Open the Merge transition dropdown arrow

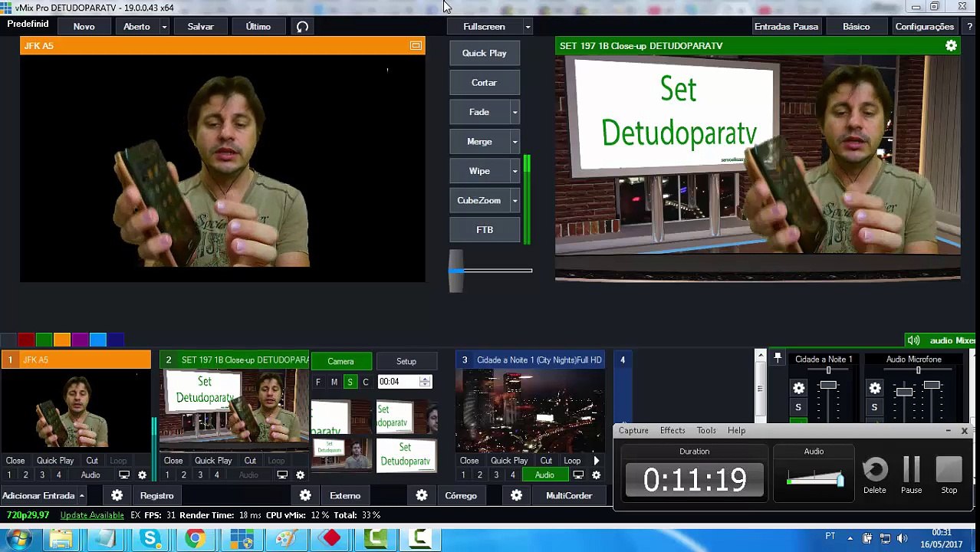tap(515, 142)
